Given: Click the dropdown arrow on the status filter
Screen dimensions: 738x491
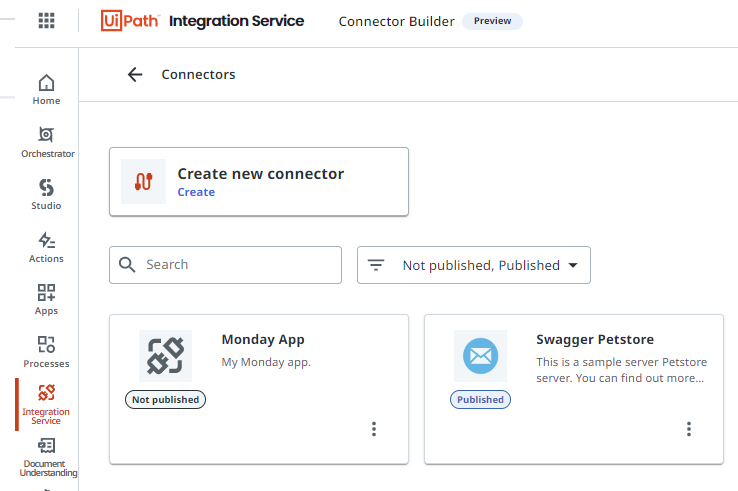Looking at the screenshot, I should tap(573, 266).
